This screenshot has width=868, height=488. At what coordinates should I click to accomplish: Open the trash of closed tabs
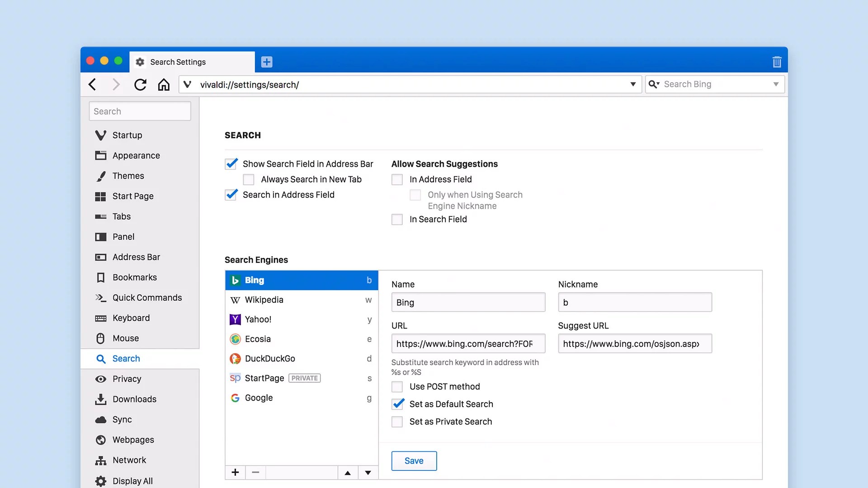pyautogui.click(x=777, y=62)
